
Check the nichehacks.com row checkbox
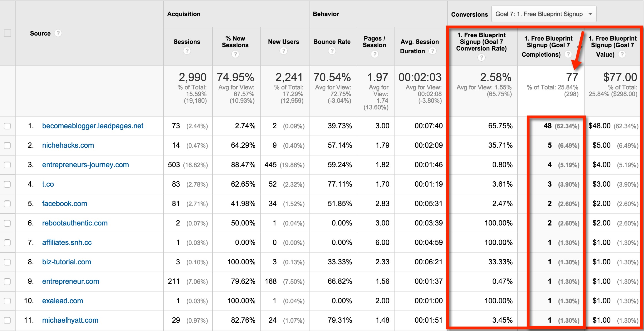7,146
